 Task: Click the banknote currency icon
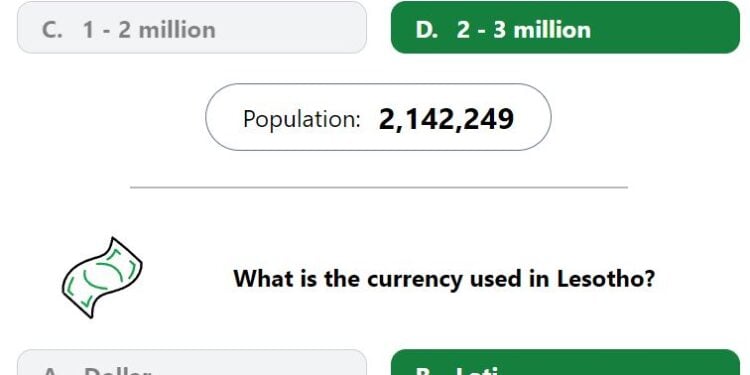(x=102, y=277)
